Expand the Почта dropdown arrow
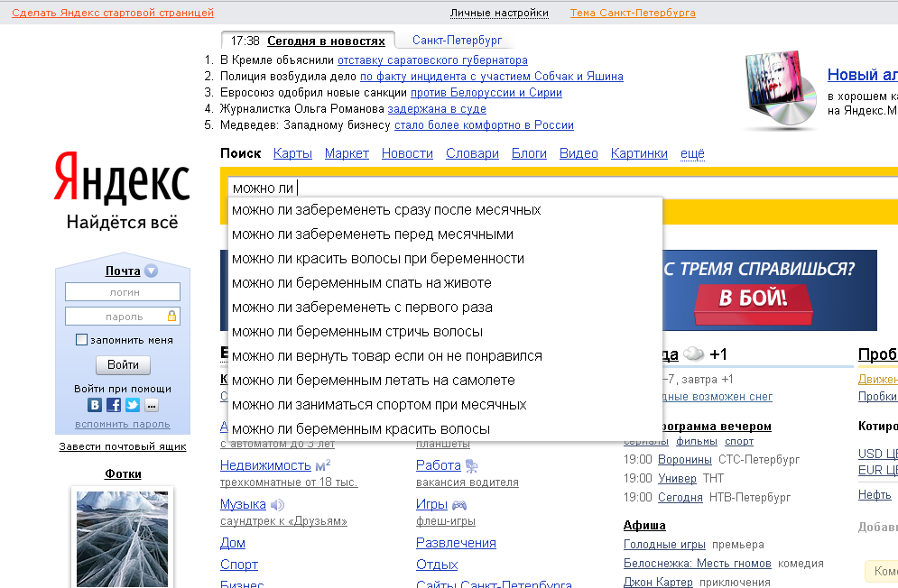The height and width of the screenshot is (588, 898). pos(152,271)
